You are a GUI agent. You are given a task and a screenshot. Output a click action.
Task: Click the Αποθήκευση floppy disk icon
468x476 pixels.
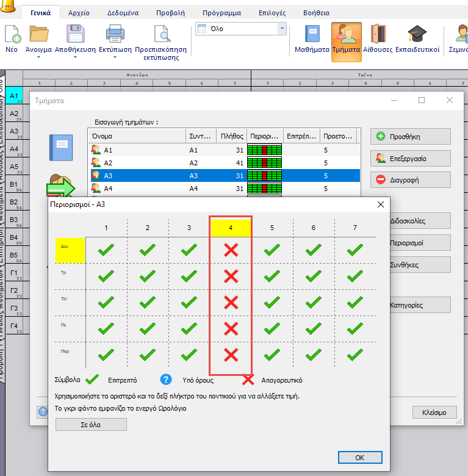click(x=75, y=34)
